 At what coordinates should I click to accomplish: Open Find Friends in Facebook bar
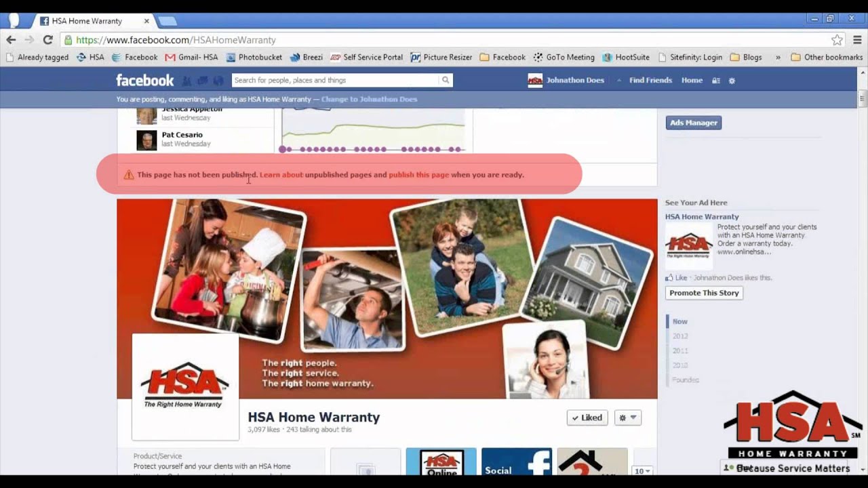pyautogui.click(x=650, y=80)
